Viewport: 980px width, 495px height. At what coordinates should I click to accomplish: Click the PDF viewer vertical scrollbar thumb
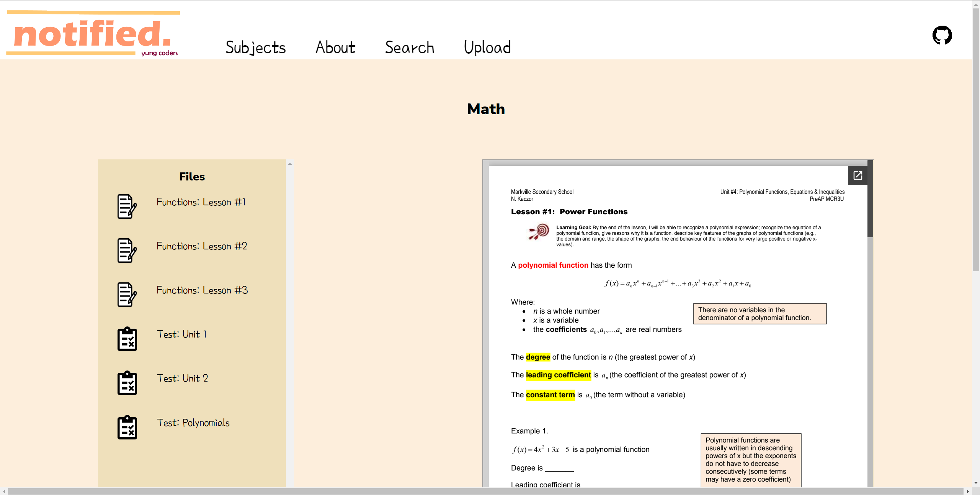(x=870, y=199)
